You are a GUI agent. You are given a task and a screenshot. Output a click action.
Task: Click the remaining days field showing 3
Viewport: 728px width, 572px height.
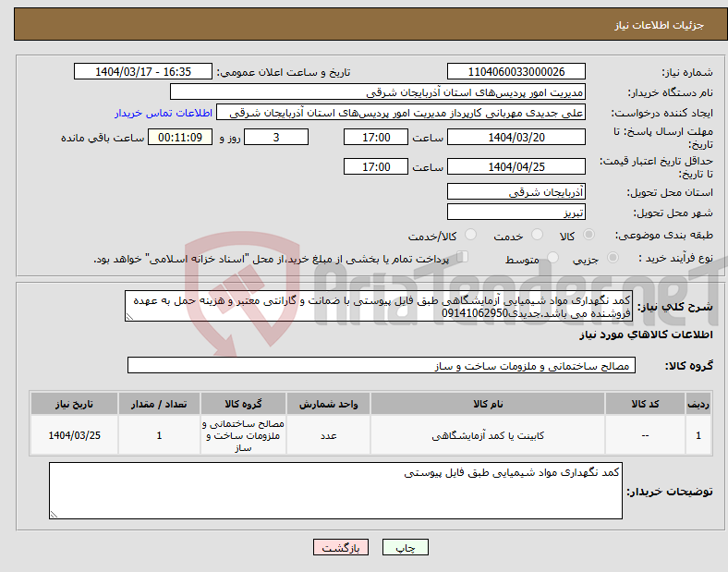pyautogui.click(x=276, y=137)
